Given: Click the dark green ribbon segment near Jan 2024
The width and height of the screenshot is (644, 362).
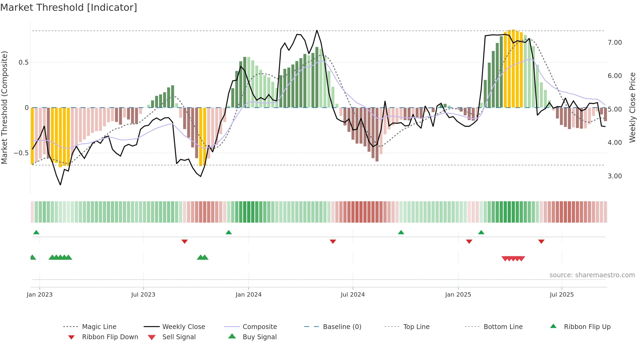Looking at the screenshot, I should [x=247, y=212].
